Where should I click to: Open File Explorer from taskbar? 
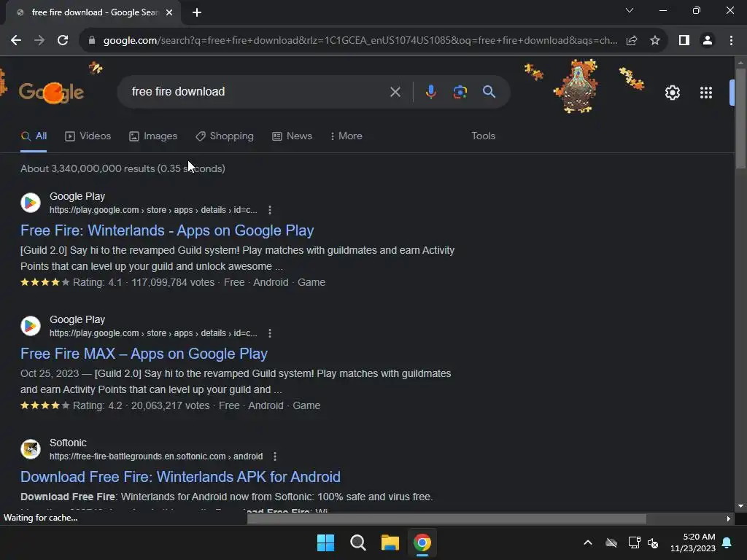pos(390,542)
